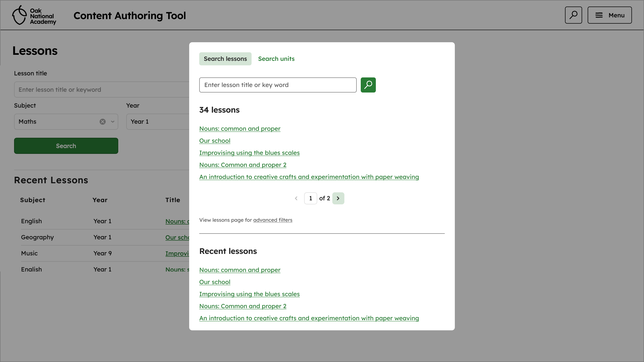Click Improvising using the blues scales result

pyautogui.click(x=250, y=153)
